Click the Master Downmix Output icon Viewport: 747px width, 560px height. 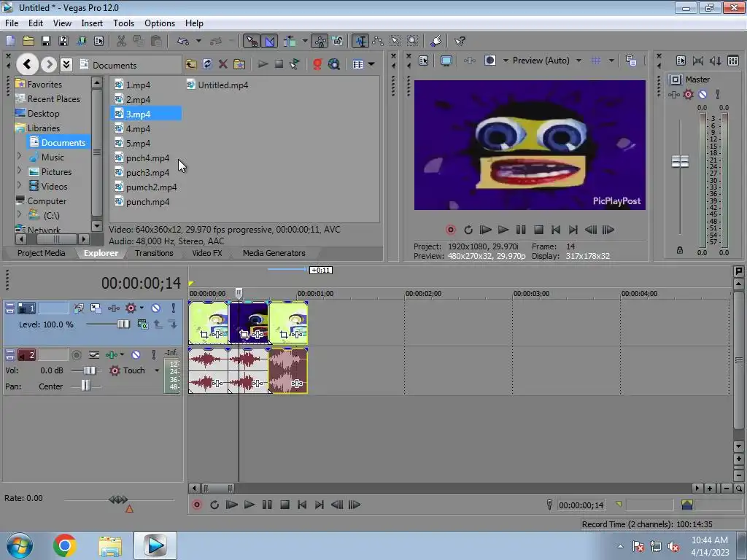698,61
